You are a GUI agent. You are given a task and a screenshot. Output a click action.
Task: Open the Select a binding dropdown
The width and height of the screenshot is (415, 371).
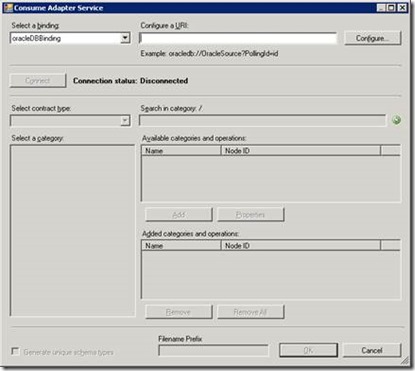pos(125,38)
